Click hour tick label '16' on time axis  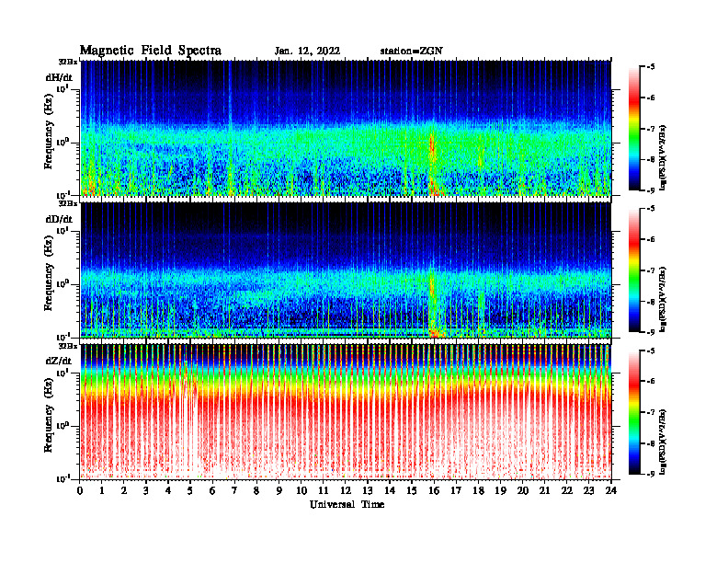pos(434,491)
